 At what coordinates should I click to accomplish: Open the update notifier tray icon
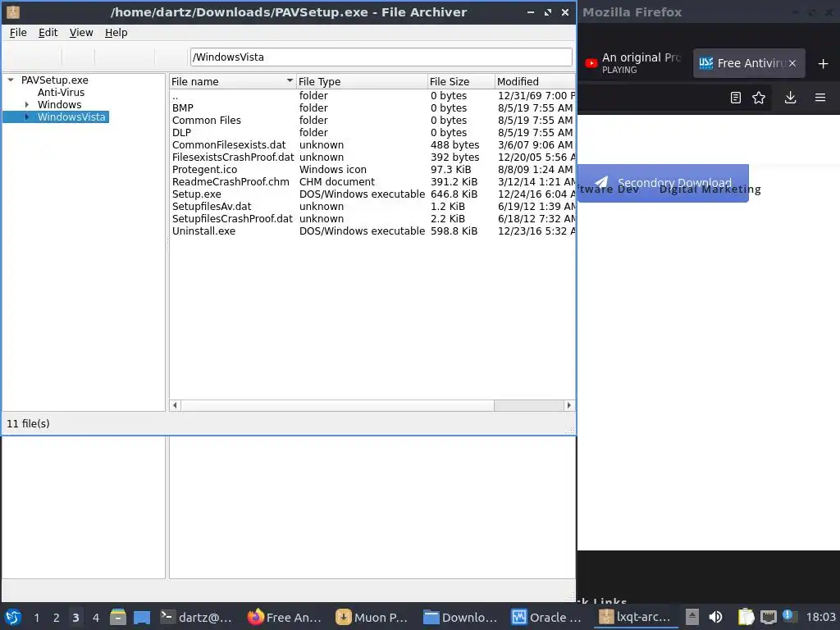tap(790, 616)
